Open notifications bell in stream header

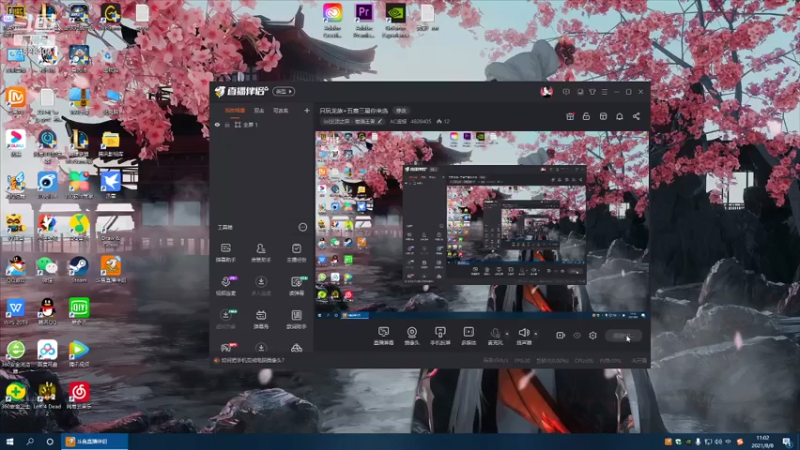[x=619, y=116]
